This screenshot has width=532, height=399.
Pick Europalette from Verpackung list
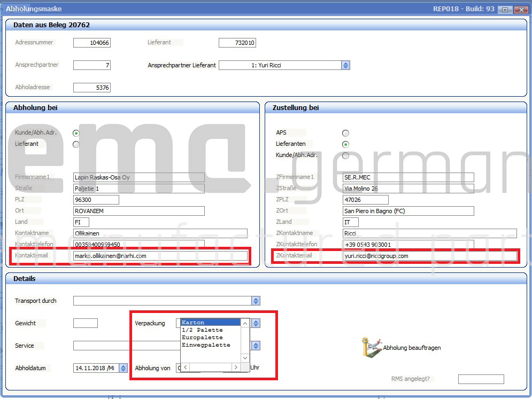(210, 338)
